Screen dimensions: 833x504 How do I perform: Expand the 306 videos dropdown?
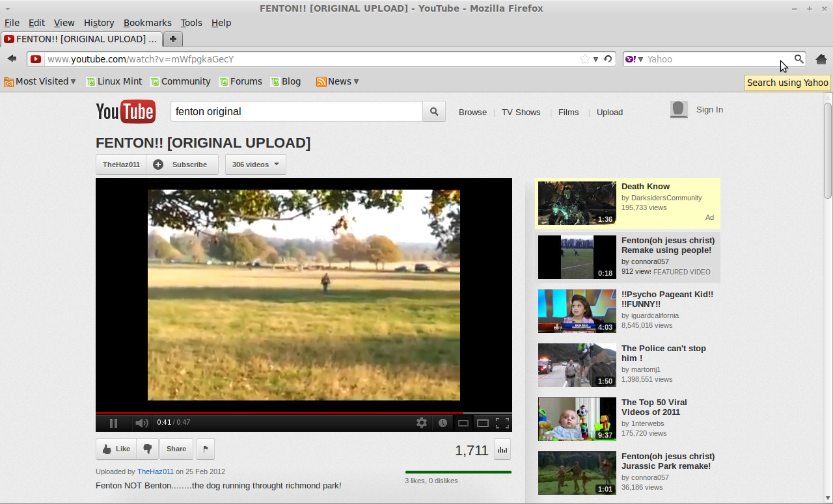click(256, 165)
